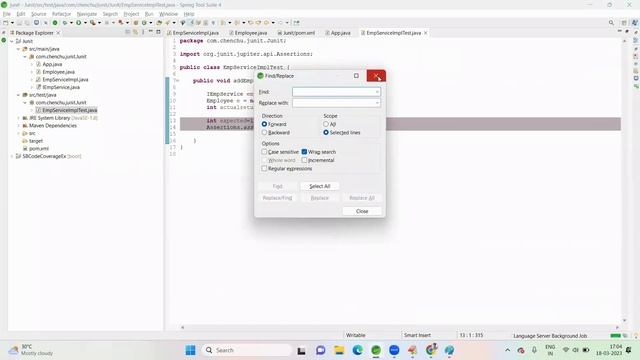Toggle the Incremental checkbox
Screen dimensions: 640x360
(304, 160)
